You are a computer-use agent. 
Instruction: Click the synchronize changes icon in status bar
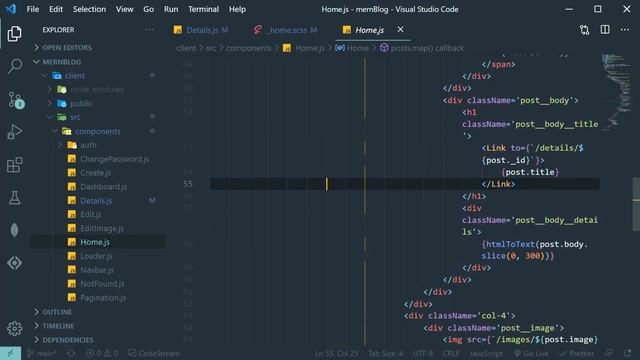coord(71,353)
